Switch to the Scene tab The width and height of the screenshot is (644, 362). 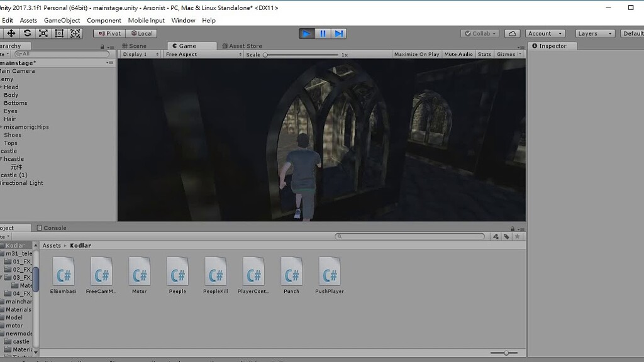[136, 45]
